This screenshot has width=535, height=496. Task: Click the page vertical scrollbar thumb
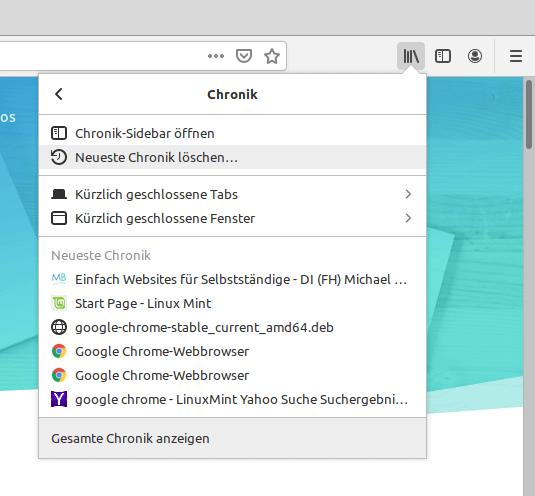[529, 114]
